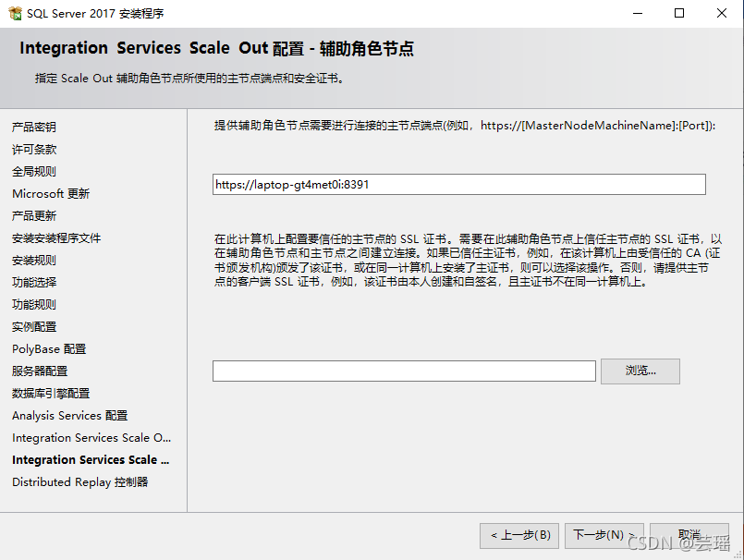Screen dimensions: 744x560
Task: Select the 安装安装程序文件 step
Action: point(56,238)
